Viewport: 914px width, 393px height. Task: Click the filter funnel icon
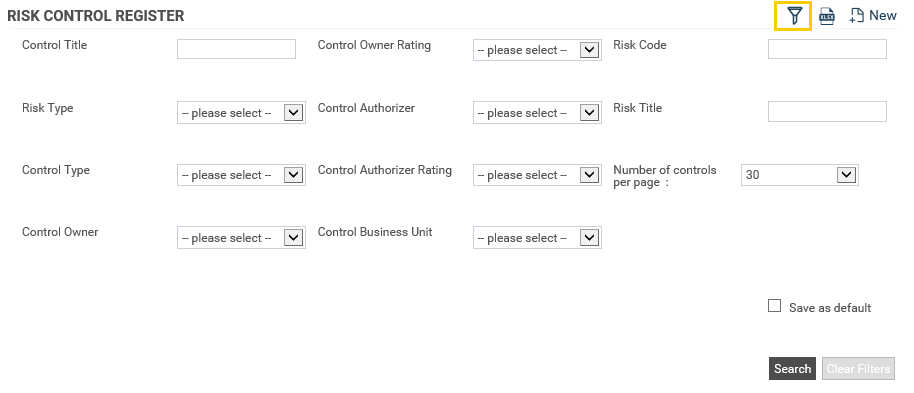pyautogui.click(x=793, y=16)
